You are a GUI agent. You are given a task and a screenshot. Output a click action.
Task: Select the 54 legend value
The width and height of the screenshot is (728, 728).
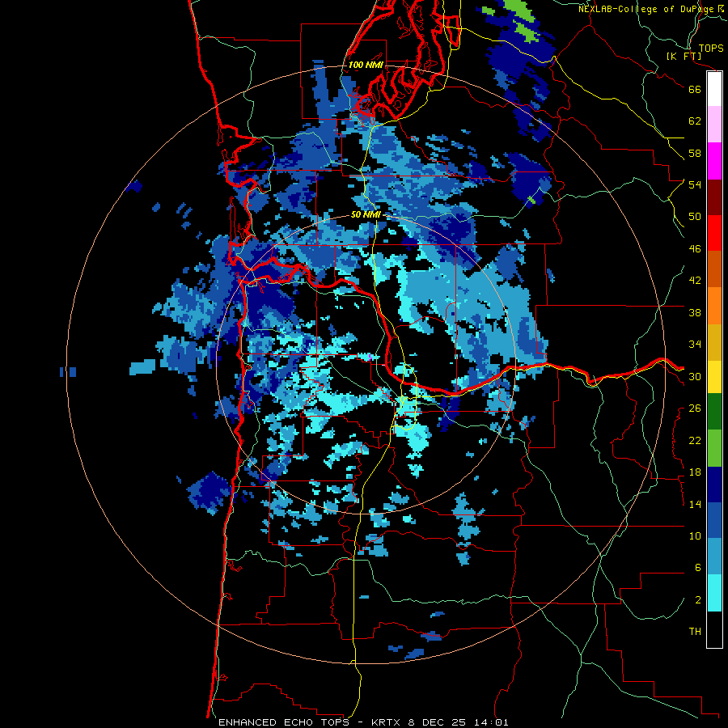[x=695, y=184]
